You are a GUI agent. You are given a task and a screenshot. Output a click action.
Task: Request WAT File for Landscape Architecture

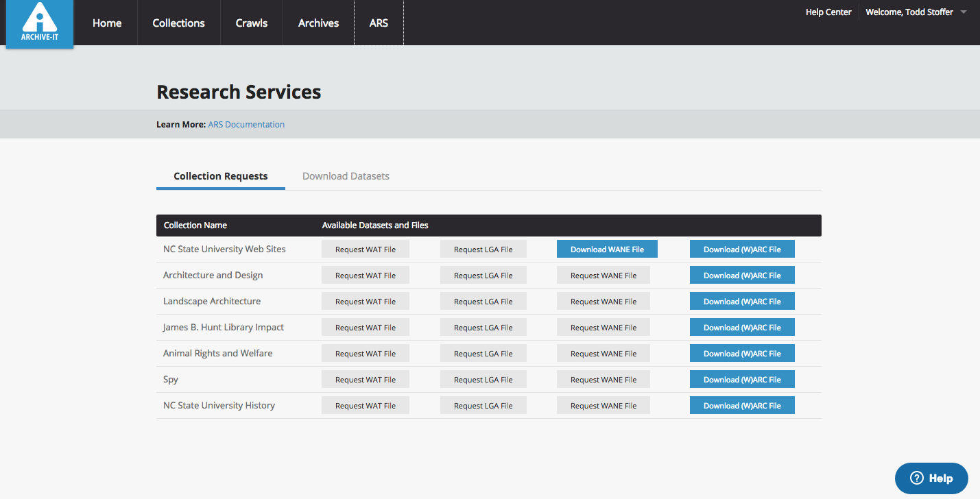366,302
